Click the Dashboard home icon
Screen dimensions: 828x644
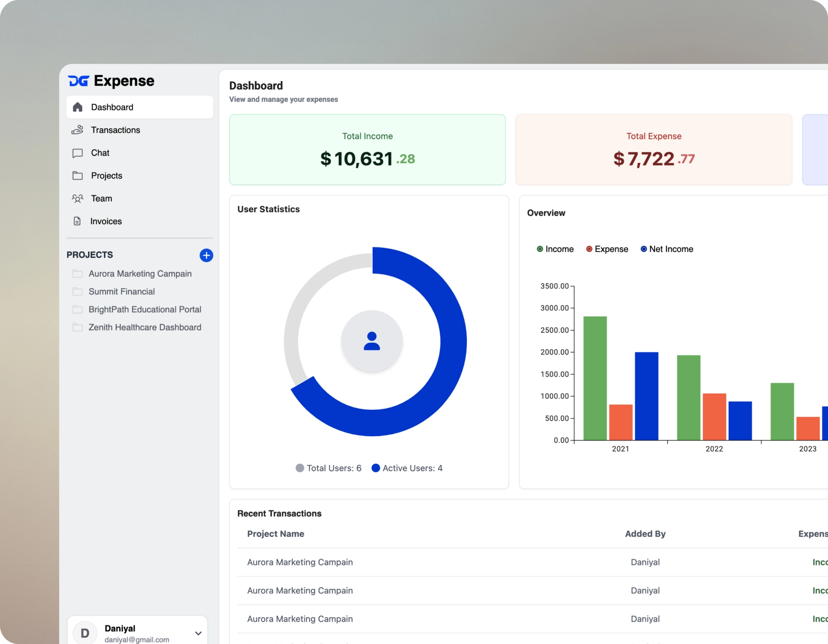78,107
